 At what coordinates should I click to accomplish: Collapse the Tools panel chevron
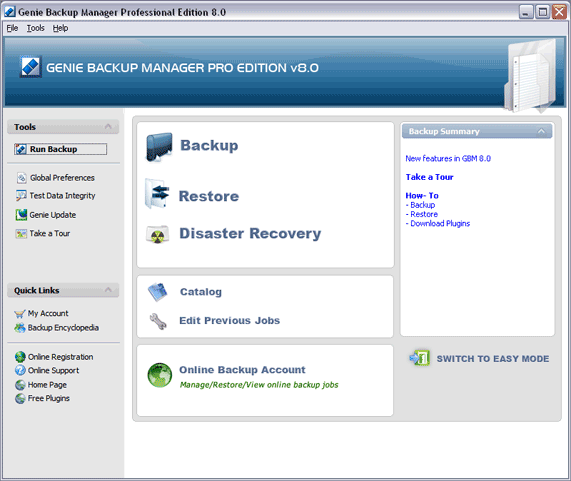pyautogui.click(x=108, y=127)
